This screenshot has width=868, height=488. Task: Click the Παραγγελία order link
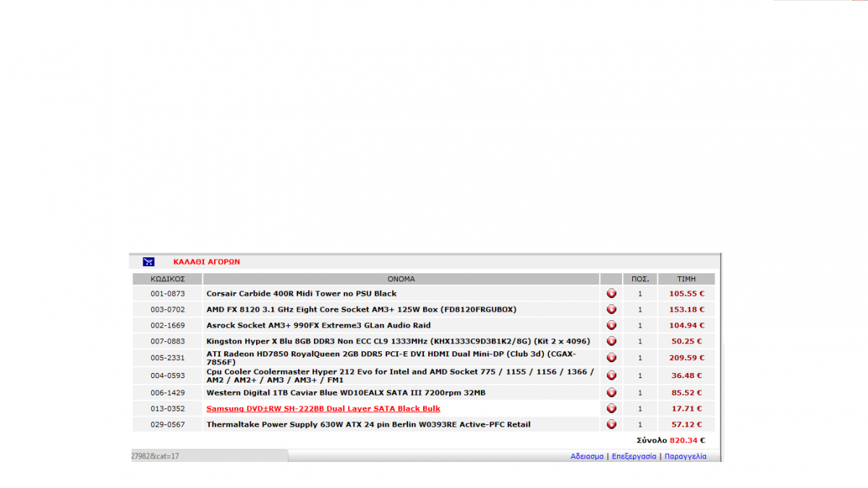pos(686,456)
